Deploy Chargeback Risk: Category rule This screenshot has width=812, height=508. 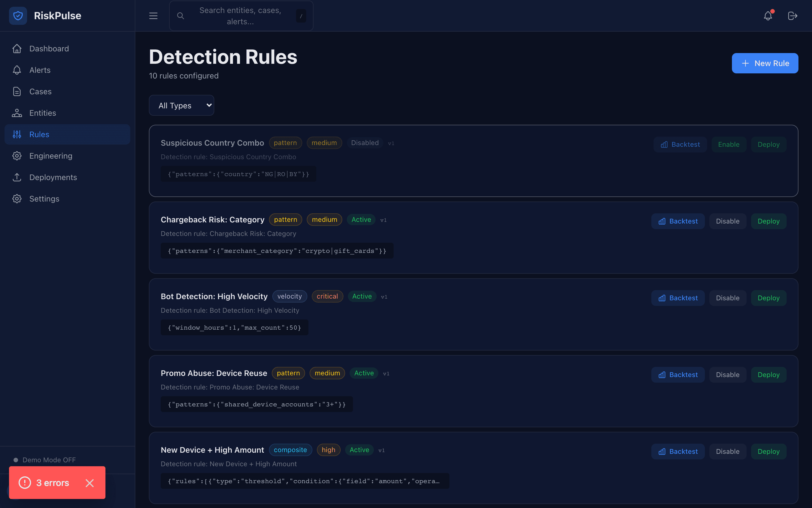(x=768, y=221)
